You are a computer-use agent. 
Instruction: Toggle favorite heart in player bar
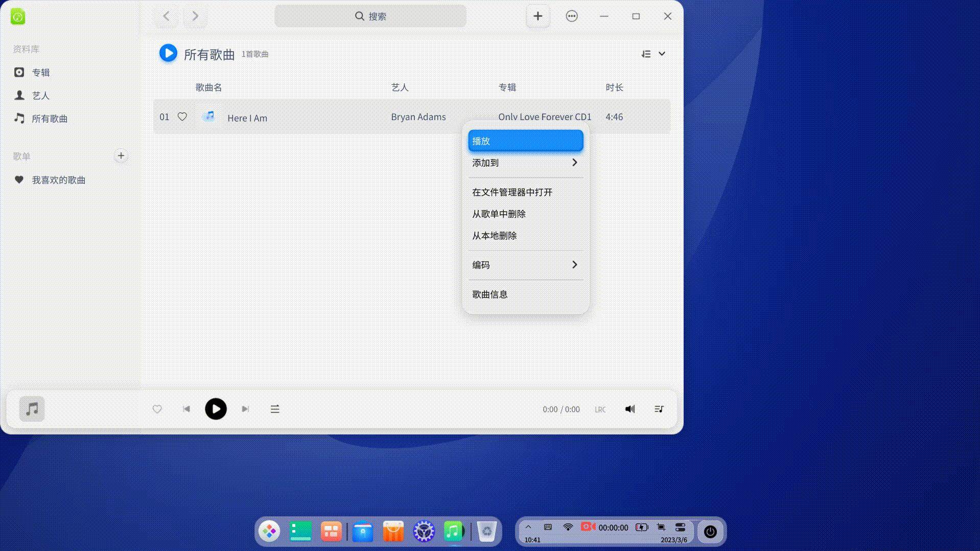(157, 409)
